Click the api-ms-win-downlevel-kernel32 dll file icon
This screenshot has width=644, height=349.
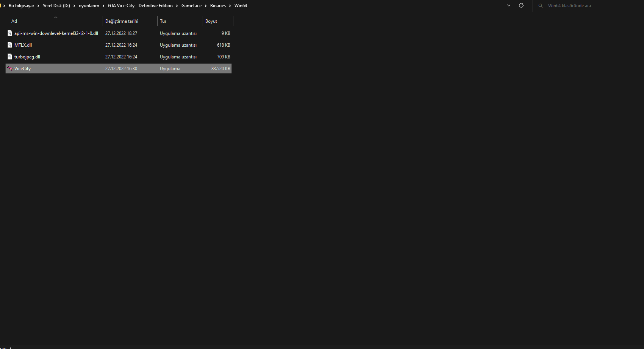coord(10,33)
